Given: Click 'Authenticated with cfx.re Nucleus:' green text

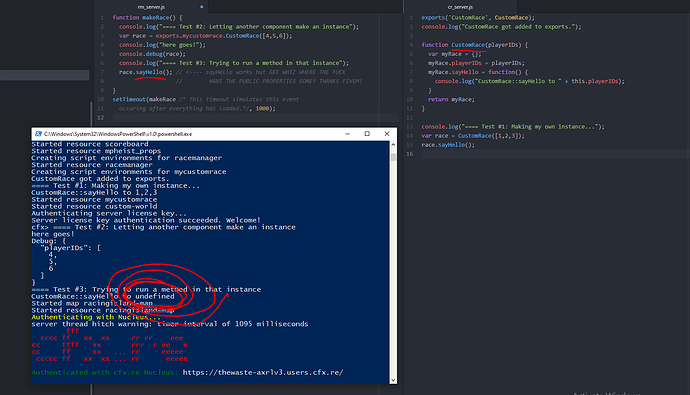Looking at the screenshot, I should (105, 373).
